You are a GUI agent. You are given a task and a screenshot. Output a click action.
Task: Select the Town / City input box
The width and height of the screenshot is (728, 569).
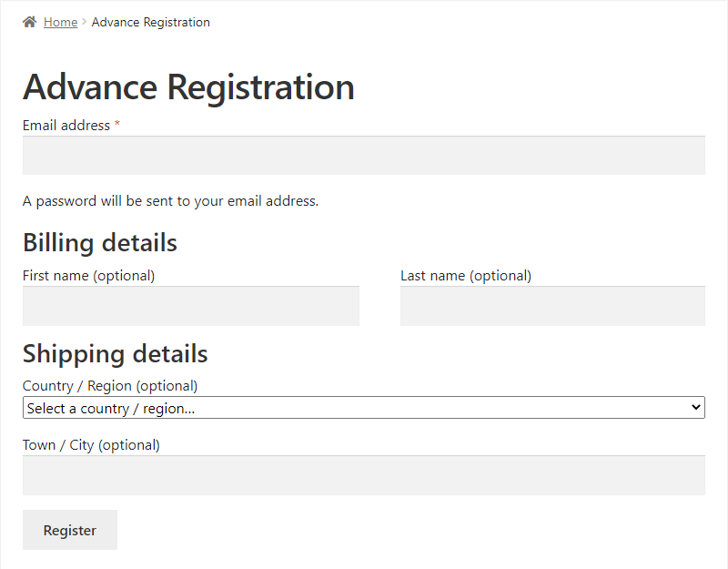tap(364, 474)
